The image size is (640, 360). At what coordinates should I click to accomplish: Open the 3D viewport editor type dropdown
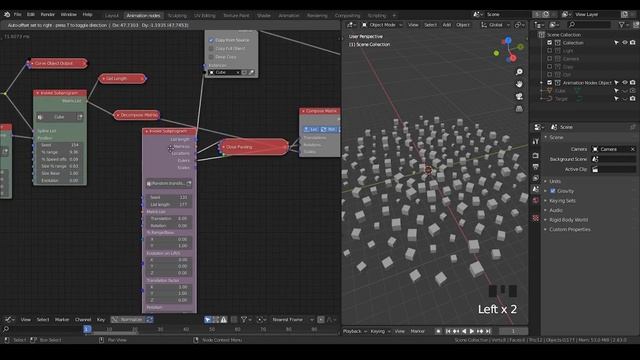tap(351, 25)
